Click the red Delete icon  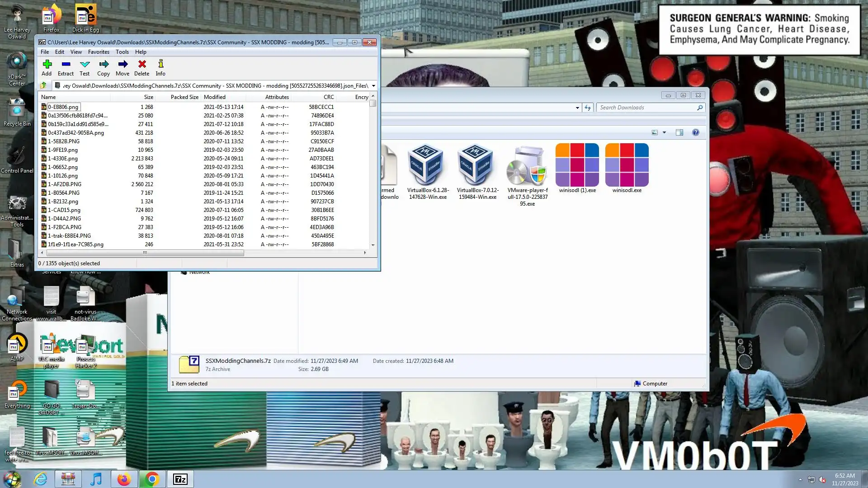pos(142,67)
